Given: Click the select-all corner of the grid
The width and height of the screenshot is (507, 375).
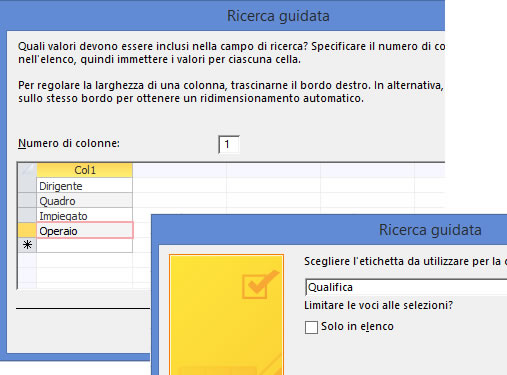Looking at the screenshot, I should 27,170.
